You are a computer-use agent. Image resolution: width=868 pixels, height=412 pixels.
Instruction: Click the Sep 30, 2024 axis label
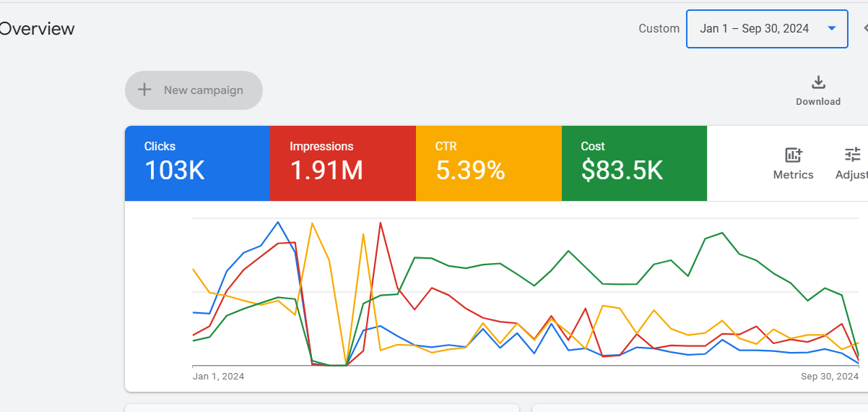pos(829,377)
